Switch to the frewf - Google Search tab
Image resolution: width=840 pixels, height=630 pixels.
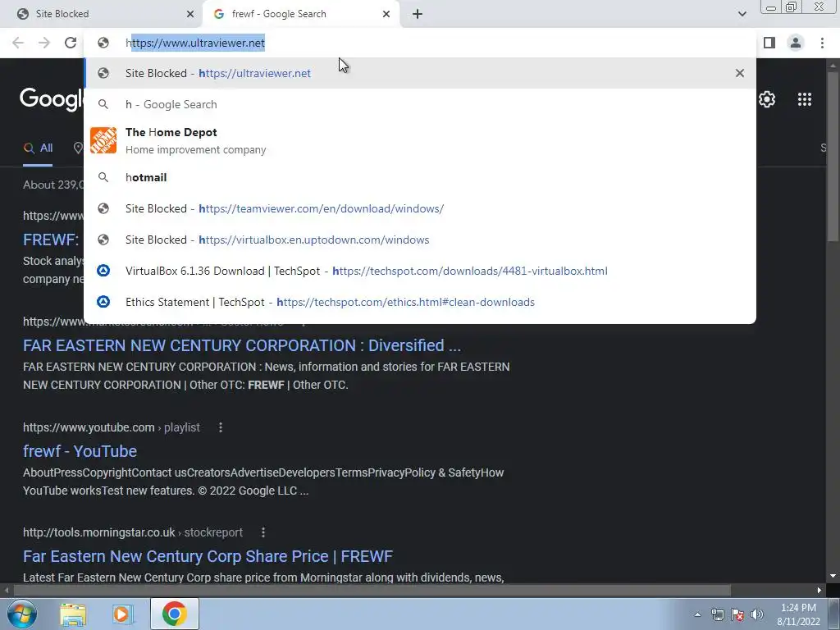(301, 14)
